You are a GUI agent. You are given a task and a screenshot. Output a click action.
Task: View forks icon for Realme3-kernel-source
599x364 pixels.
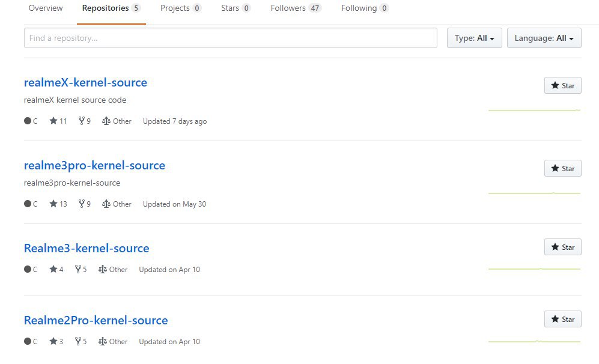click(78, 269)
